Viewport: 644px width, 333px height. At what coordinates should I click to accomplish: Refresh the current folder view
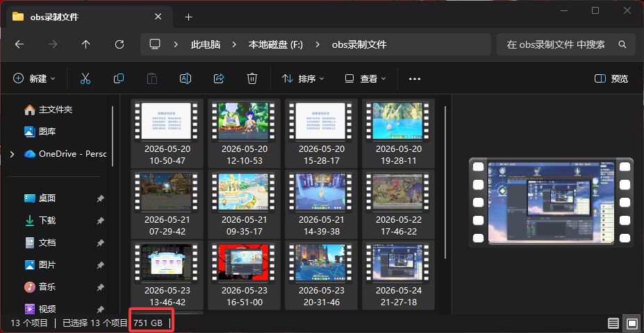pyautogui.click(x=119, y=44)
